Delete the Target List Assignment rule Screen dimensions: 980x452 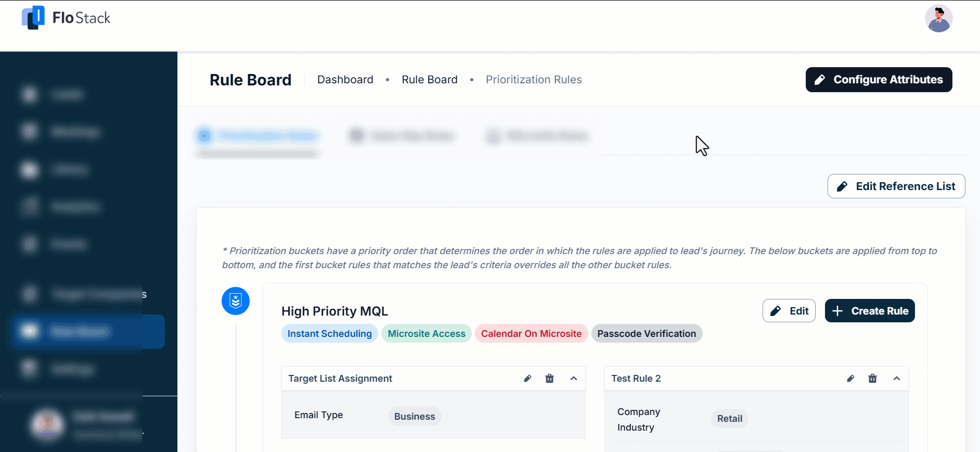tap(549, 379)
